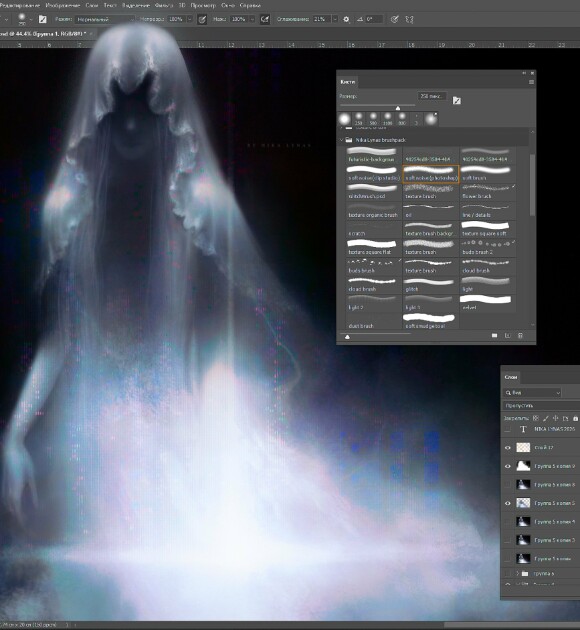Open Пропустить layer blend mode dropdown

click(x=540, y=406)
